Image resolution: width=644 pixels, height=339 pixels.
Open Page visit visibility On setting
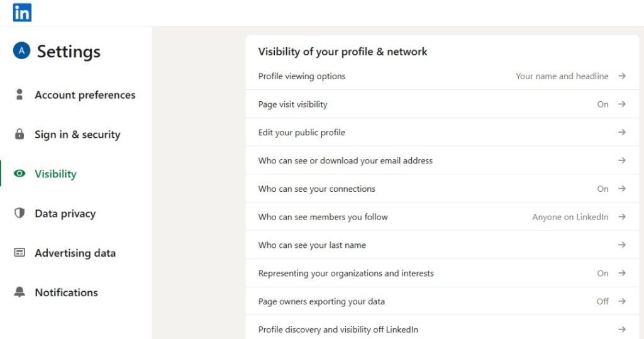(602, 104)
